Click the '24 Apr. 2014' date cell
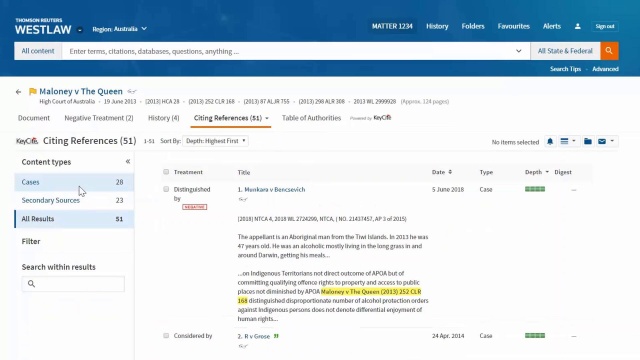The image size is (640, 360). [x=448, y=336]
